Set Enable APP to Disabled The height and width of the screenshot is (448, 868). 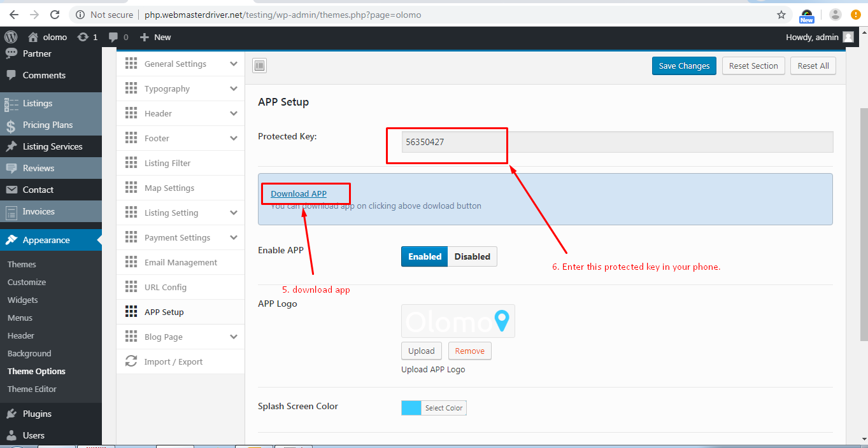(x=472, y=256)
